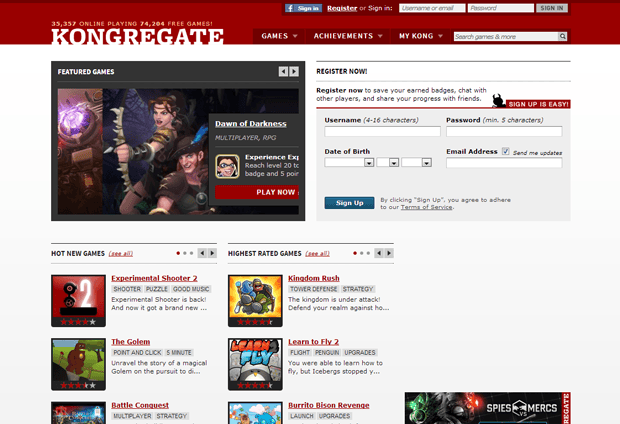This screenshot has height=424, width=620.
Task: Click next arrow in Highest Rated Games
Action: click(x=389, y=253)
